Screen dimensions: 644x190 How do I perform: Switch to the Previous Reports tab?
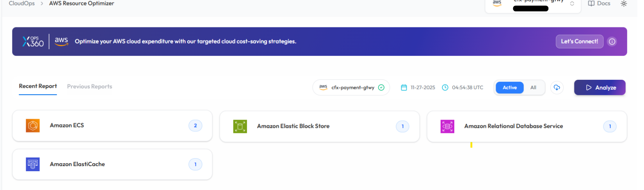(x=89, y=86)
